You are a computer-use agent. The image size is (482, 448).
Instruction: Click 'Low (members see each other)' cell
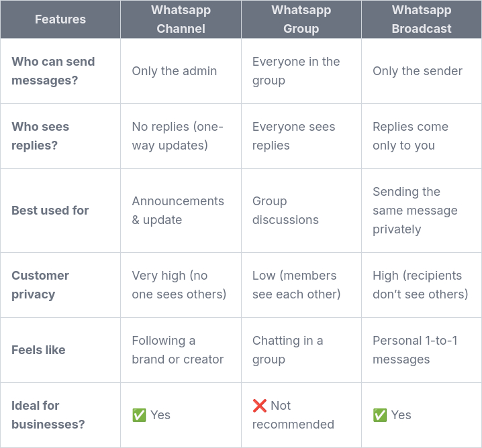296,285
